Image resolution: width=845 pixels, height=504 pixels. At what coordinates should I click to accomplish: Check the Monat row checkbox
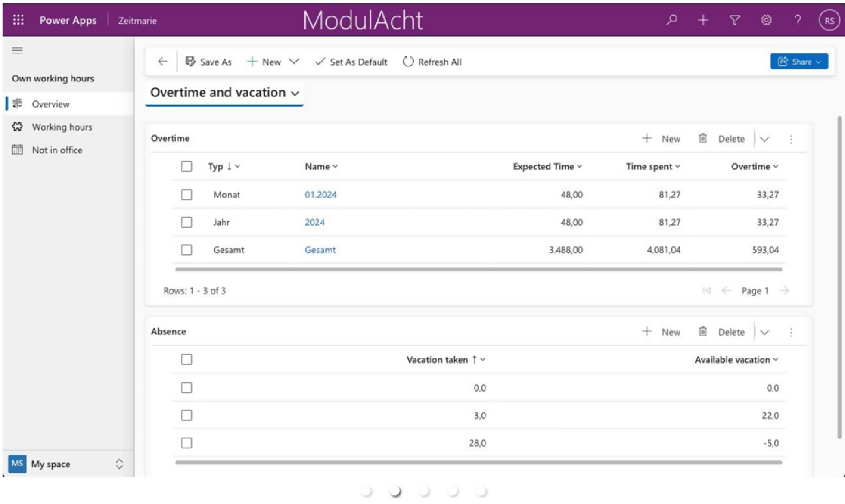point(186,195)
